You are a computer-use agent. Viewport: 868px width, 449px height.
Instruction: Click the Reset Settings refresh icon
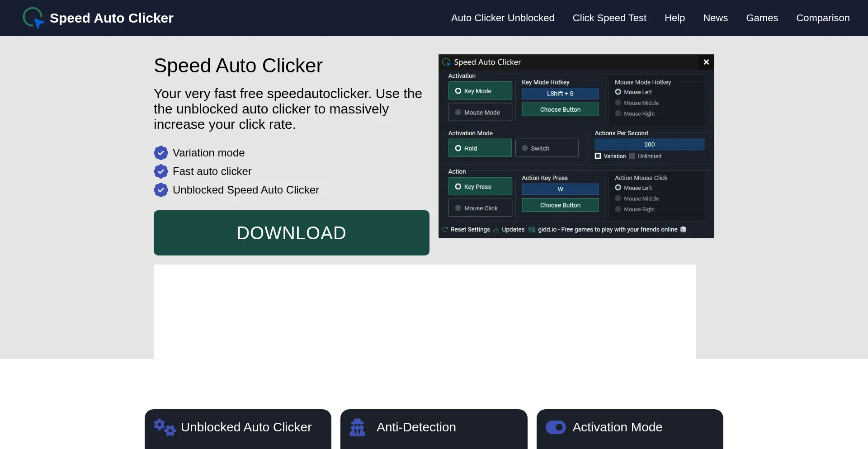[445, 230]
